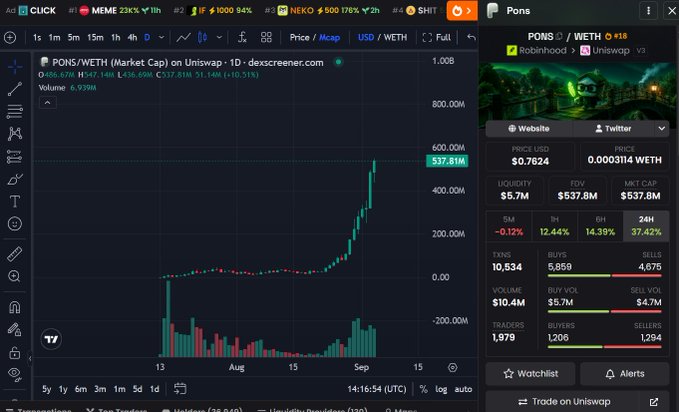Set chart range to 5y
The width and height of the screenshot is (679, 412).
(46, 389)
